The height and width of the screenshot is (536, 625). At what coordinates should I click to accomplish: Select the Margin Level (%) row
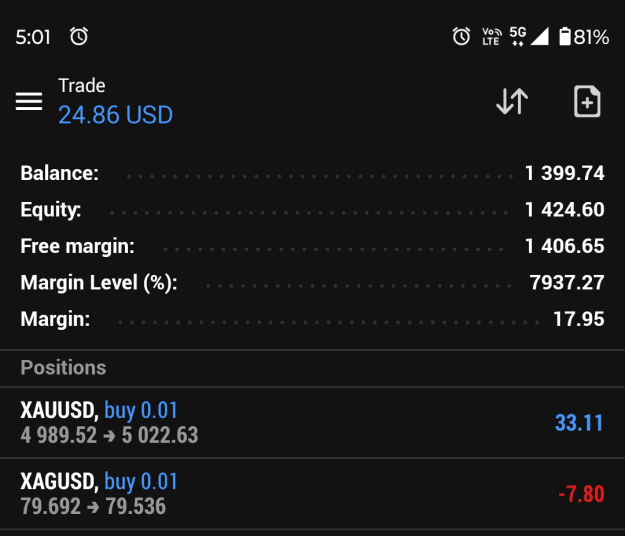coord(312,283)
